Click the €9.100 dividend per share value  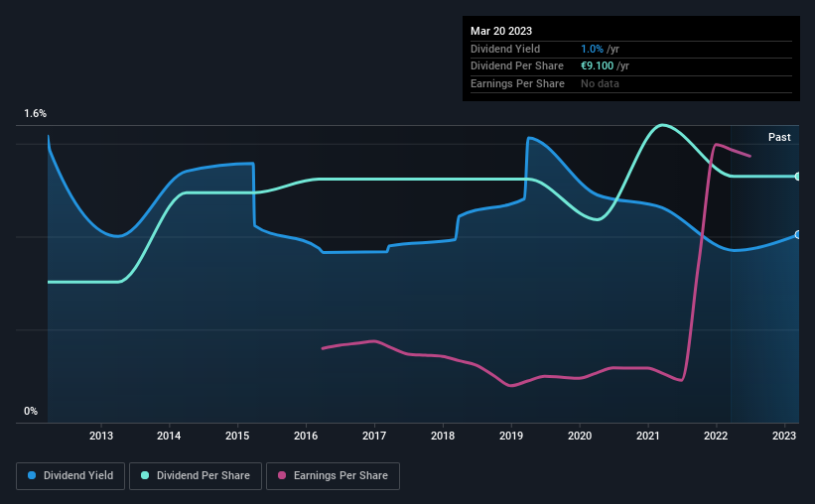click(x=598, y=66)
